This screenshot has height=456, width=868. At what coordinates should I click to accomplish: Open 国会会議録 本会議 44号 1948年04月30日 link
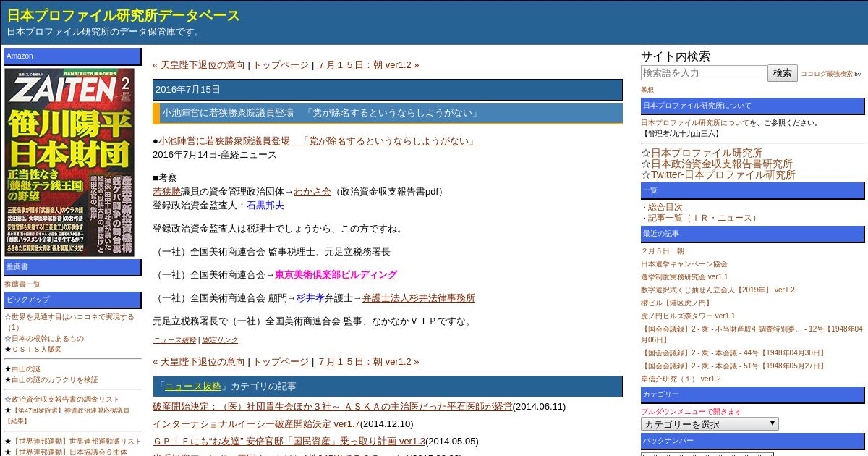(x=733, y=353)
